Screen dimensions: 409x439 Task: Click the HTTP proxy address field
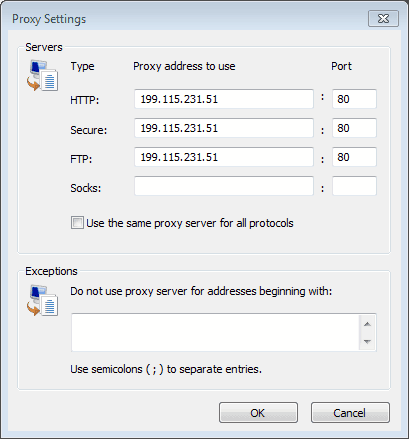[x=224, y=99]
